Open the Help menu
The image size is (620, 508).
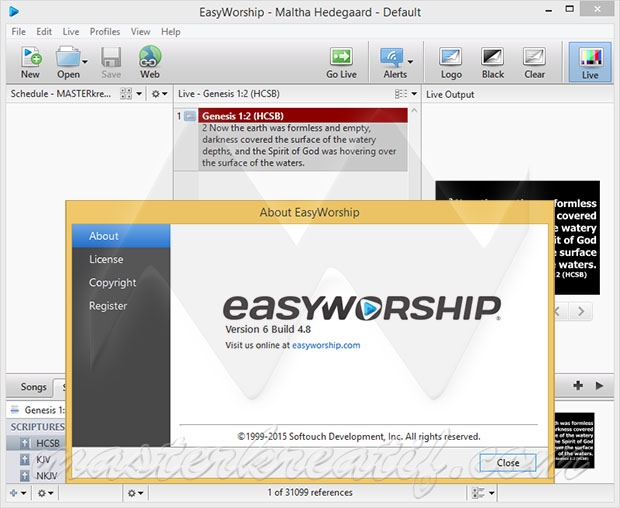(170, 32)
